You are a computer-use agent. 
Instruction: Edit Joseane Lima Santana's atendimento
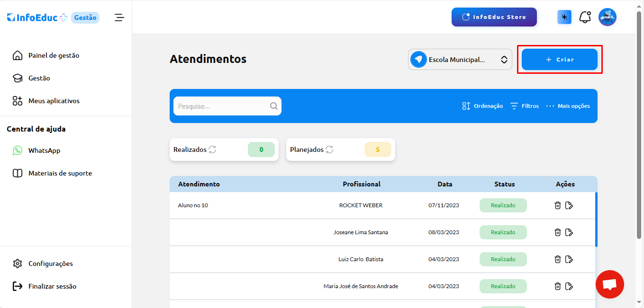click(x=569, y=232)
